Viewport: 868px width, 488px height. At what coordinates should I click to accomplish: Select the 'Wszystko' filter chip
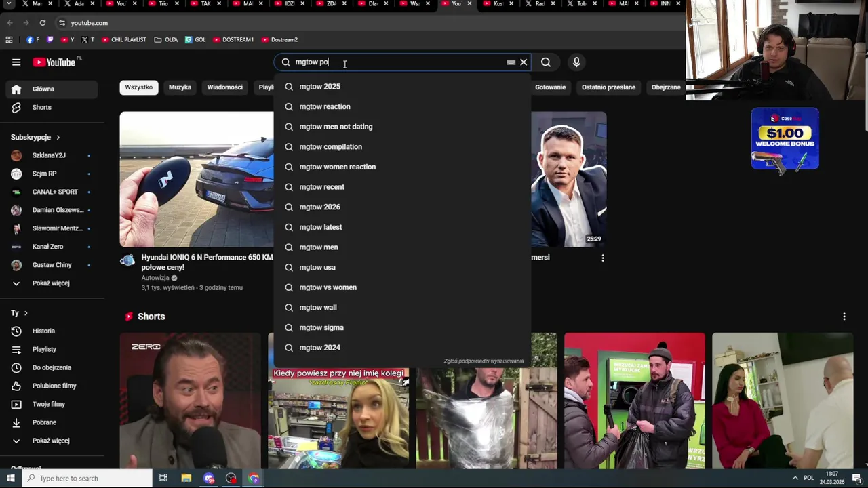point(139,87)
